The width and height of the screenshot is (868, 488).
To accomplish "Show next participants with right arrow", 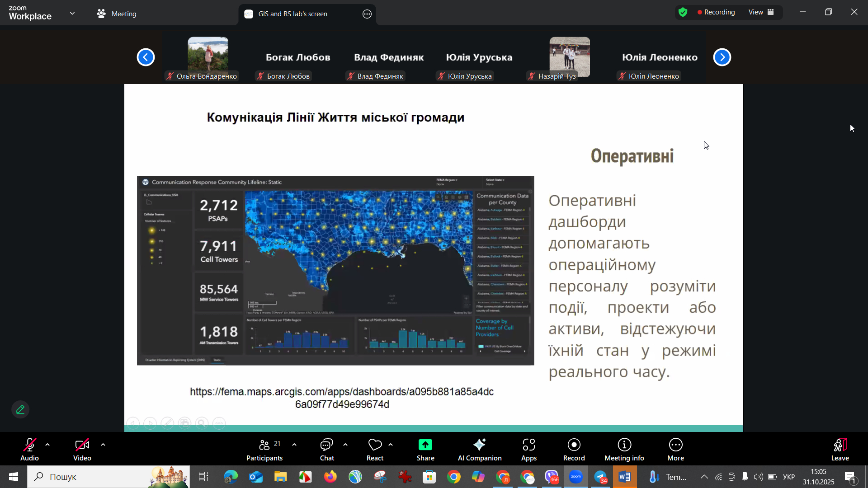I will point(722,57).
